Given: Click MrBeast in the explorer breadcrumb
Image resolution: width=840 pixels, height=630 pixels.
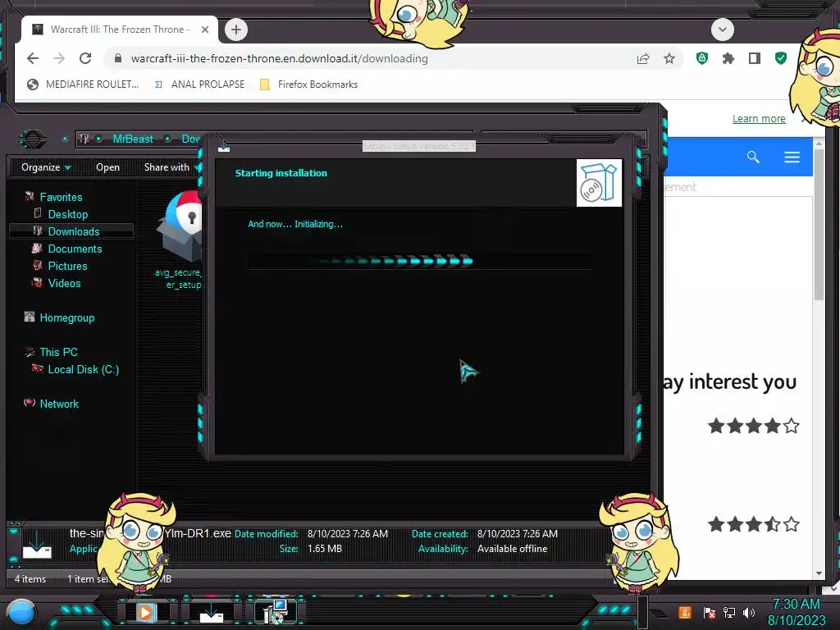Looking at the screenshot, I should [132, 139].
